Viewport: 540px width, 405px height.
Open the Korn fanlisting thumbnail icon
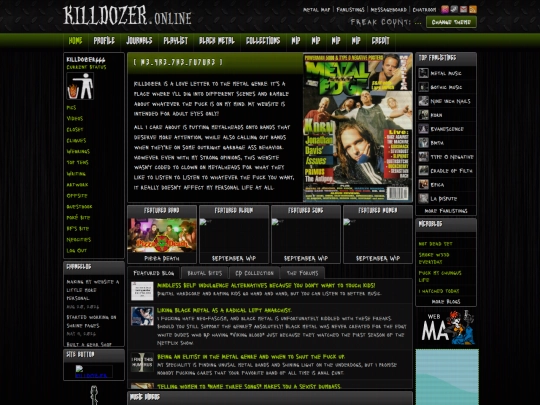coord(423,115)
